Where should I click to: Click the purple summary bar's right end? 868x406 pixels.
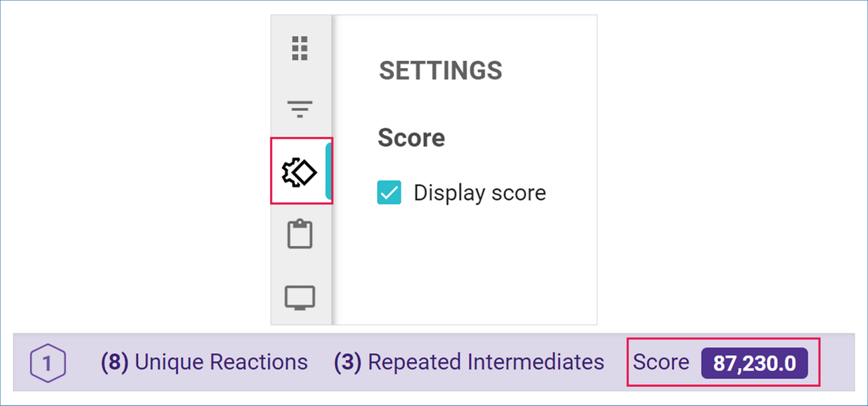[x=837, y=363]
